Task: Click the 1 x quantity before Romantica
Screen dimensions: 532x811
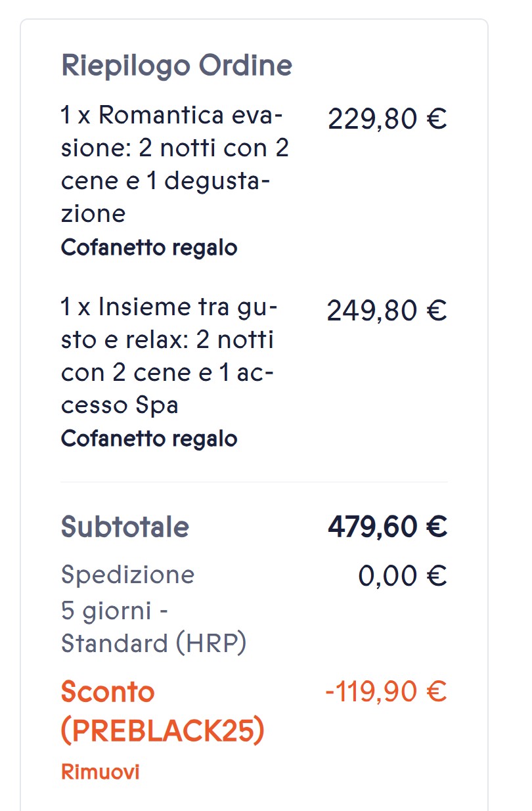Action: pyautogui.click(x=75, y=116)
